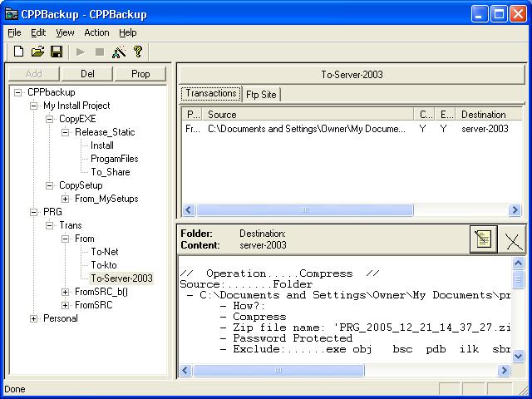The image size is (532, 399).
Task: Click the notepad log icon button
Action: (483, 239)
